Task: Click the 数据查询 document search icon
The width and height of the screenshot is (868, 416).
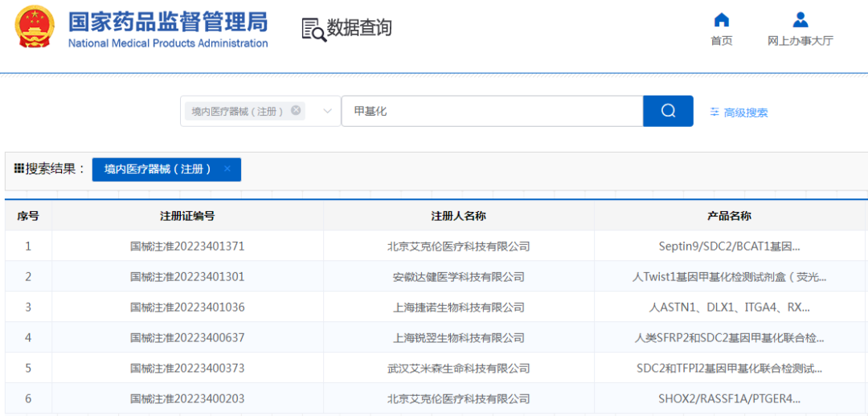Action: click(x=313, y=29)
